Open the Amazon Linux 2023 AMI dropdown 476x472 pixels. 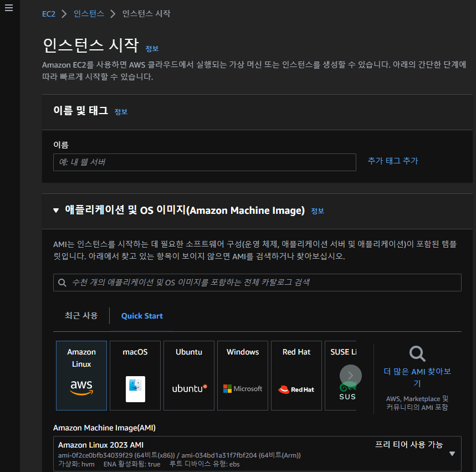point(258,454)
